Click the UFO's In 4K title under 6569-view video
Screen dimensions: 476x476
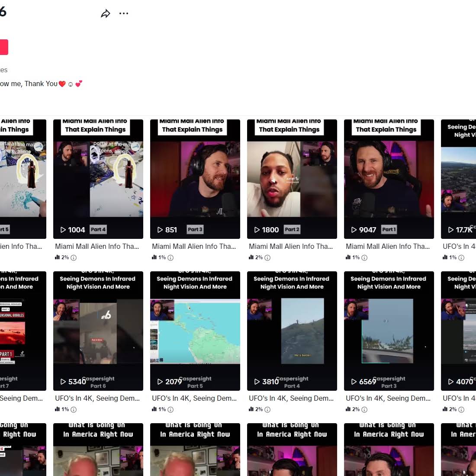tap(388, 398)
